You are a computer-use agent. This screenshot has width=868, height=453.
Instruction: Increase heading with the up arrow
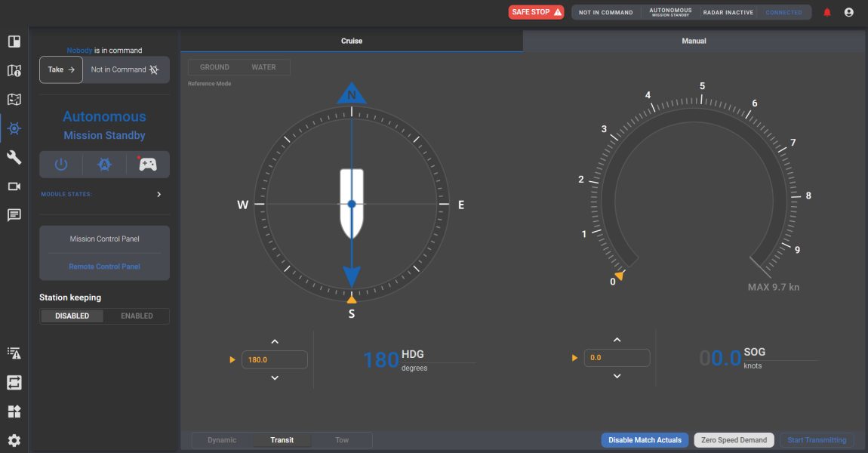tap(275, 341)
